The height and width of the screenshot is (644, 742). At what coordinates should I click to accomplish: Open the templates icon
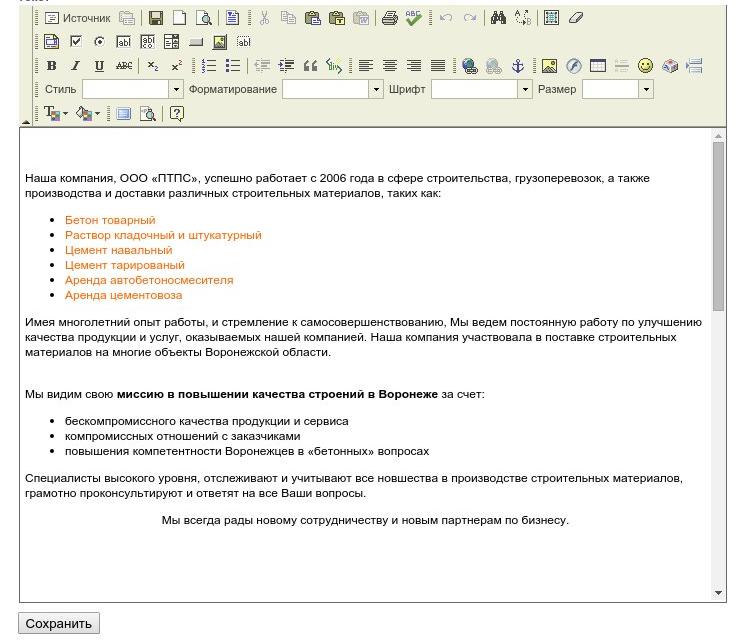click(x=232, y=18)
